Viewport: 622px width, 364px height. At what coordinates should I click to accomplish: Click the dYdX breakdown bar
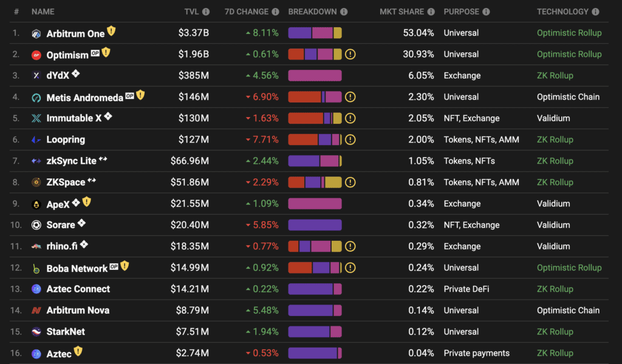coord(315,76)
